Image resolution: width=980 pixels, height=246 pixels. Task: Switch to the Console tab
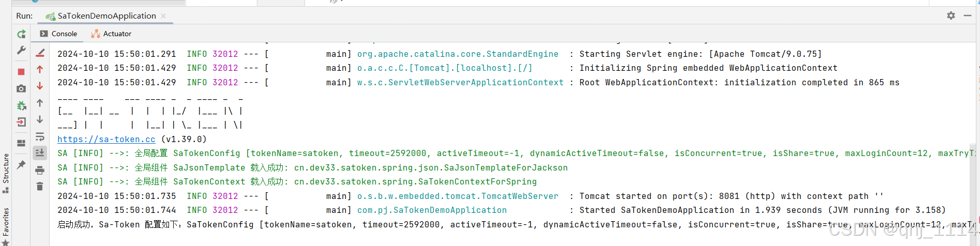pos(58,34)
